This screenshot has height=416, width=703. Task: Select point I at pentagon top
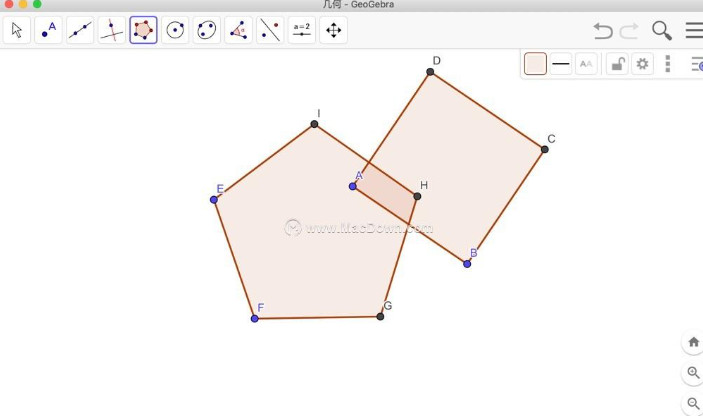(314, 124)
